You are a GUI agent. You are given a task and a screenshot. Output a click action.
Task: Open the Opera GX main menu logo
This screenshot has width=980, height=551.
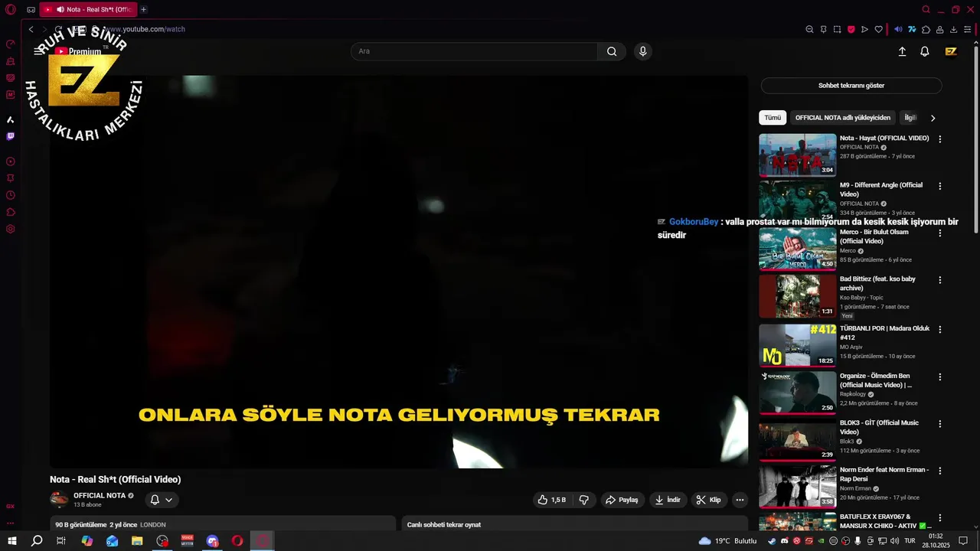pyautogui.click(x=11, y=10)
